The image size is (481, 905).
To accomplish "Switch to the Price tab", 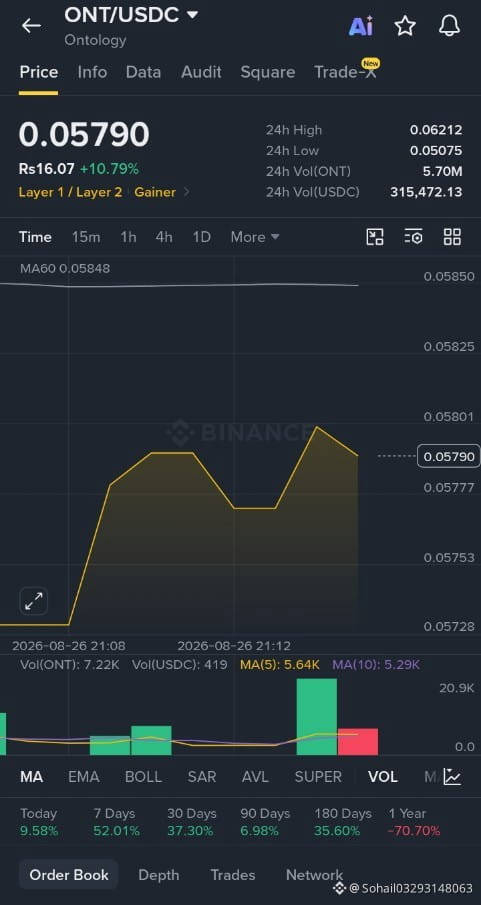I will [x=39, y=72].
